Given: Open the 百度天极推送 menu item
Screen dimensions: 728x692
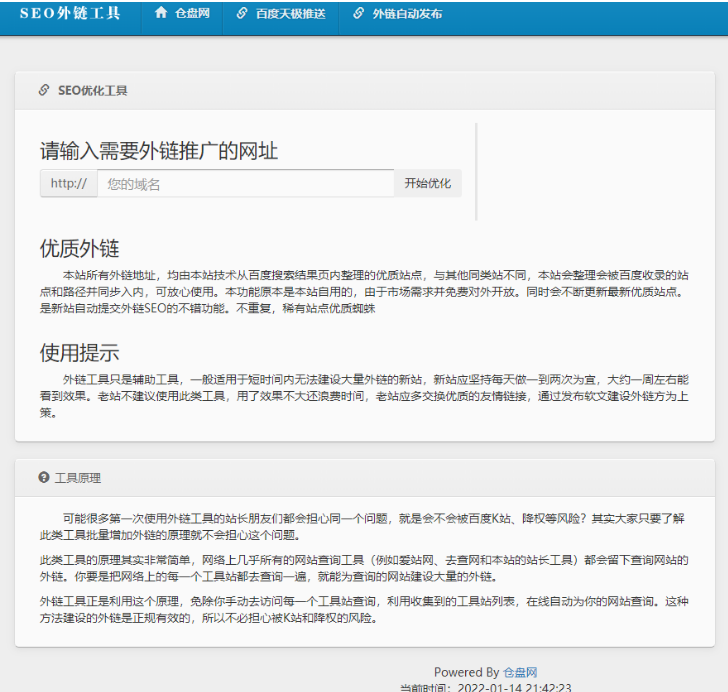Looking at the screenshot, I should pos(290,13).
